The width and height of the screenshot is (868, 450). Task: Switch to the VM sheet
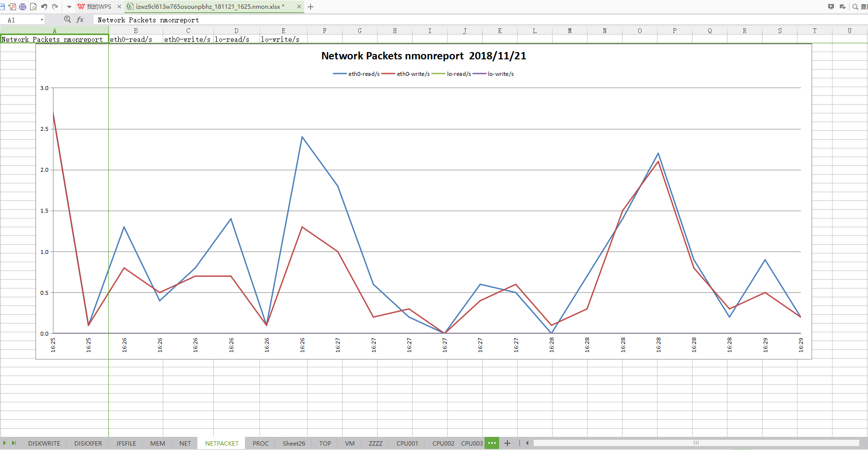coord(350,443)
